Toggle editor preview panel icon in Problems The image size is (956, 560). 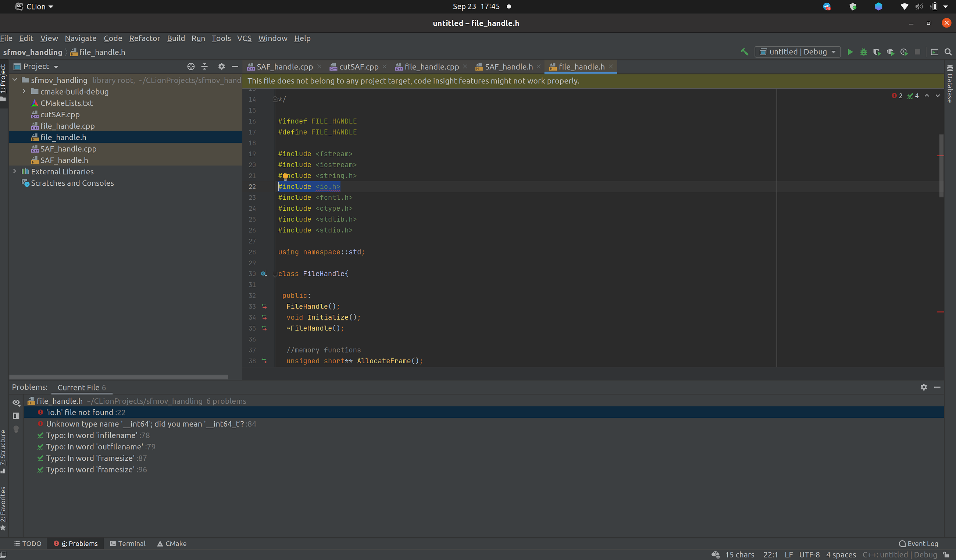tap(16, 415)
